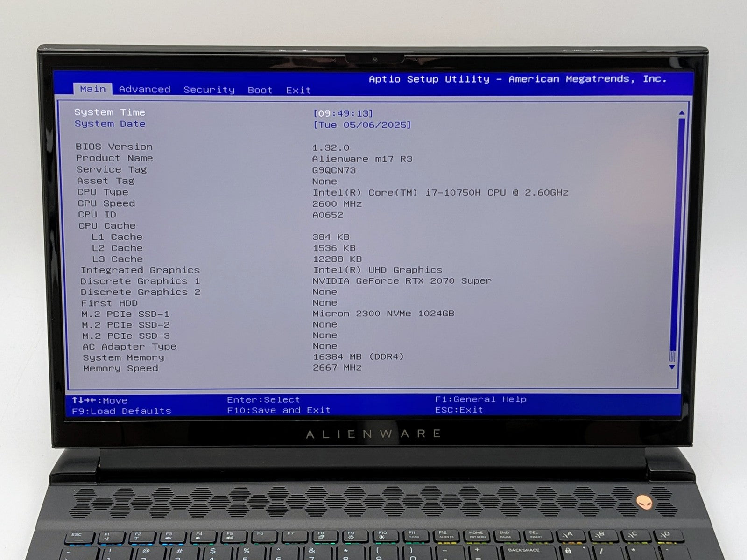Image resolution: width=747 pixels, height=560 pixels.
Task: Click CPU Speed value 2600 MHz
Action: pyautogui.click(x=337, y=204)
